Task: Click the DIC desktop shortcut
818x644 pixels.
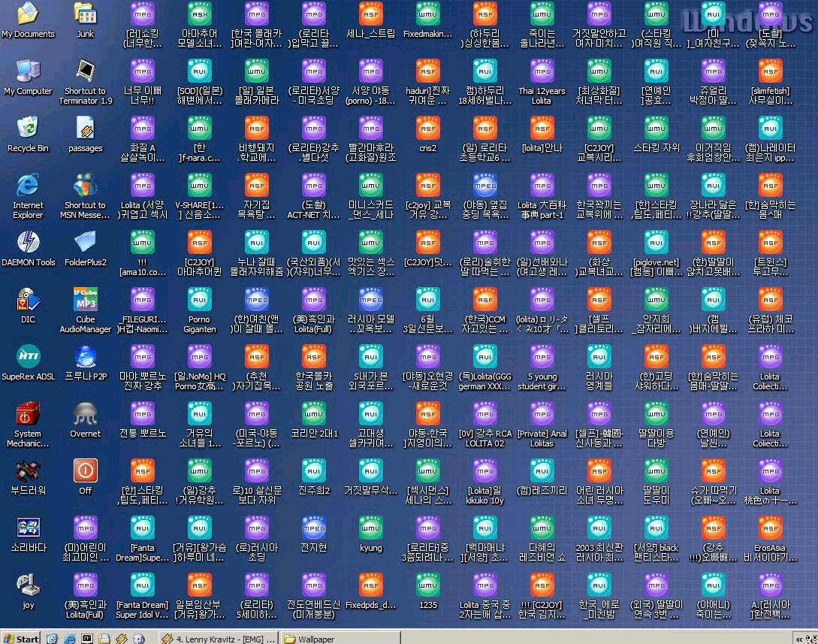Action: 28,300
